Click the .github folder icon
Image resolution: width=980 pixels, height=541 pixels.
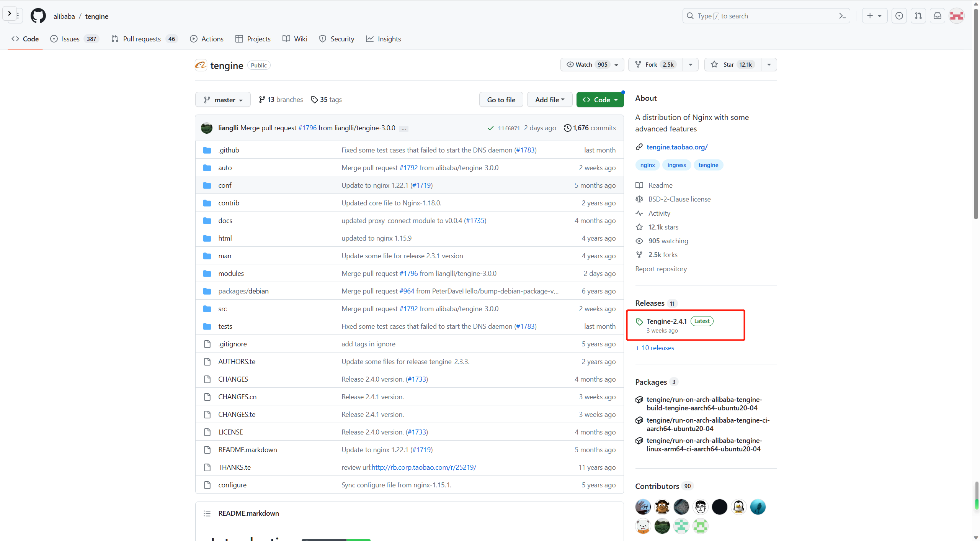click(x=207, y=150)
